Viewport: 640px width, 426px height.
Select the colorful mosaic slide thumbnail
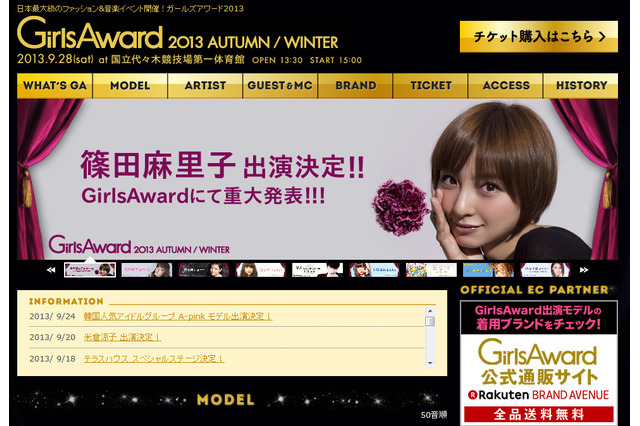click(431, 270)
